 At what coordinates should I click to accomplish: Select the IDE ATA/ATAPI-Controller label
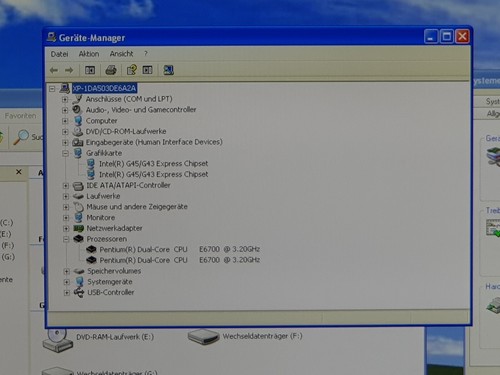(x=128, y=185)
